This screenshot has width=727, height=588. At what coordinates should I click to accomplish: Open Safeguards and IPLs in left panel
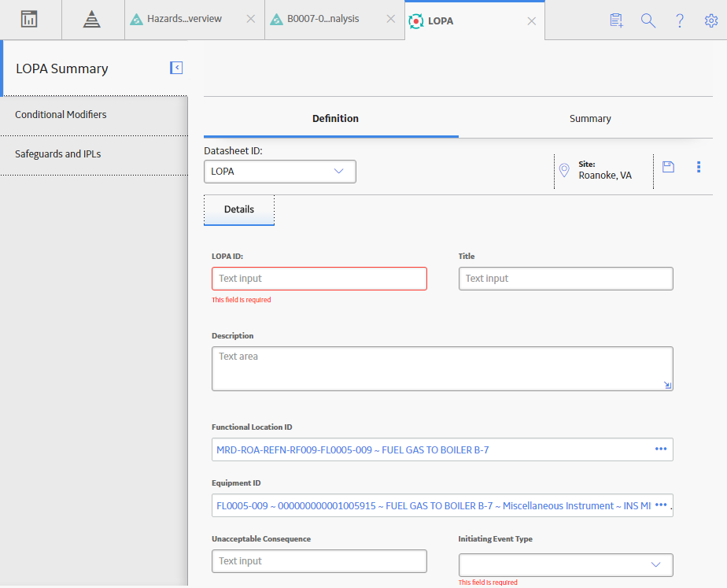[94, 154]
